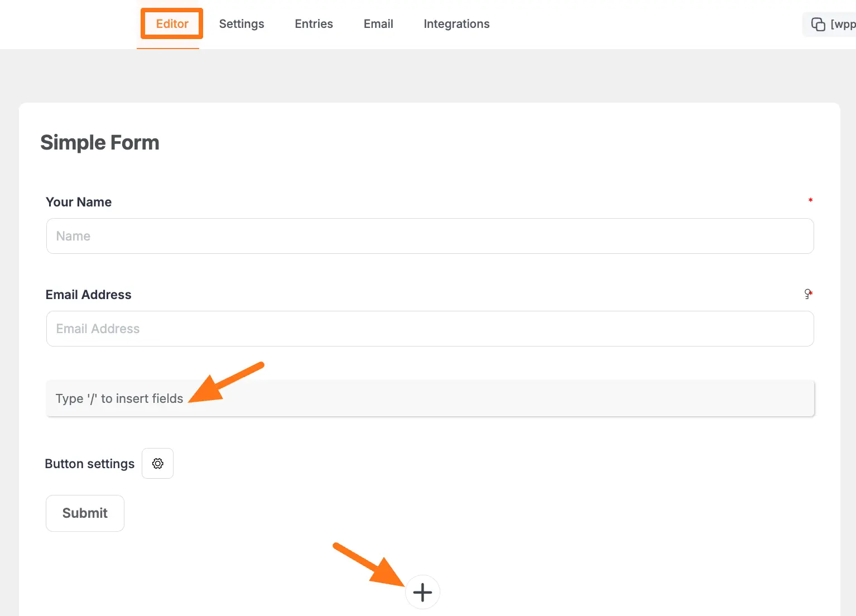This screenshot has width=856, height=616.
Task: Click the [wpp shortcode text
Action: [843, 24]
